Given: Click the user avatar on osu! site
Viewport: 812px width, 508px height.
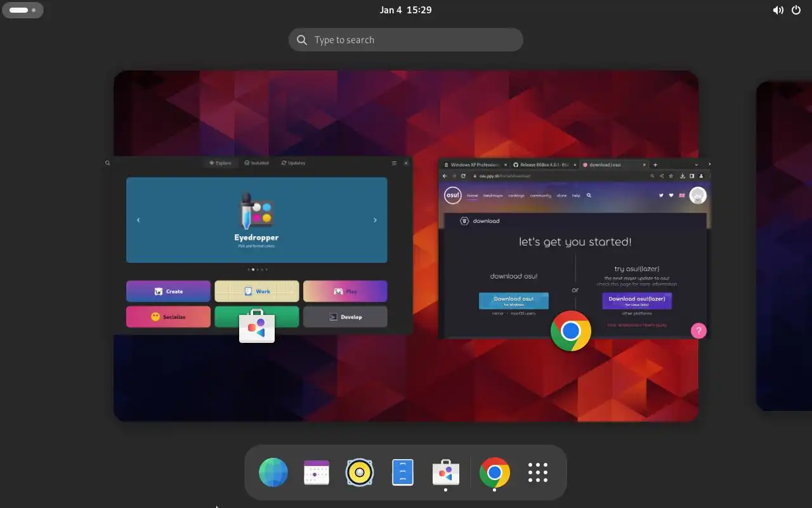Looking at the screenshot, I should [698, 196].
